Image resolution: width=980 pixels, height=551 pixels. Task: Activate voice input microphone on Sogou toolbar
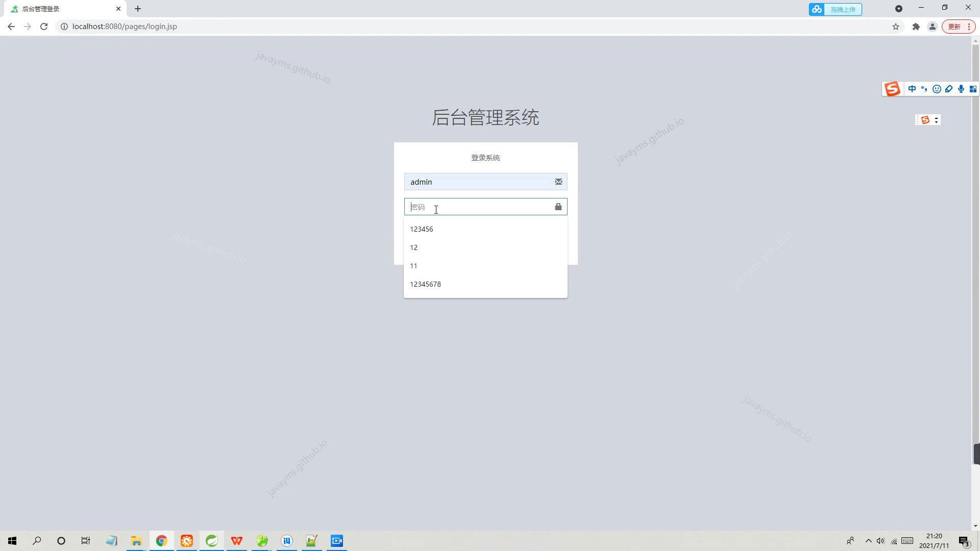pos(961,89)
